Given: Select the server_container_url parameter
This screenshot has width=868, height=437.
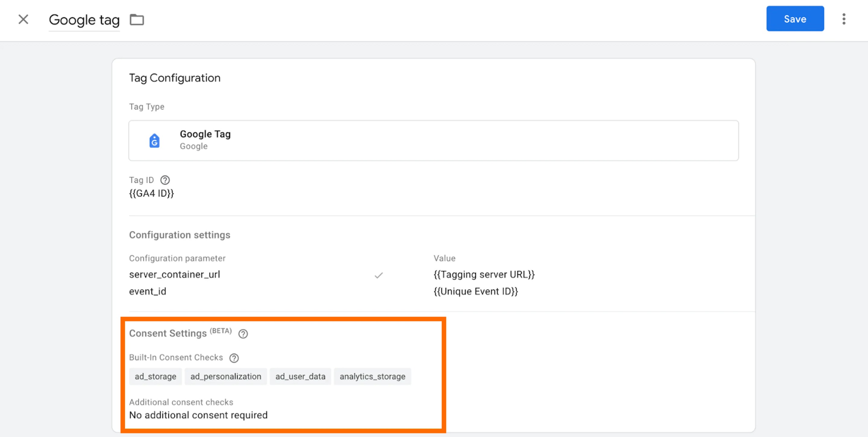Looking at the screenshot, I should (175, 274).
